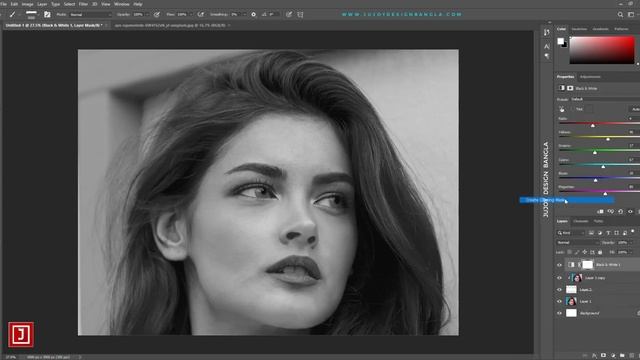Click the layer mask icon in Properties panel
Viewport: 640px width, 360px height.
[570, 88]
